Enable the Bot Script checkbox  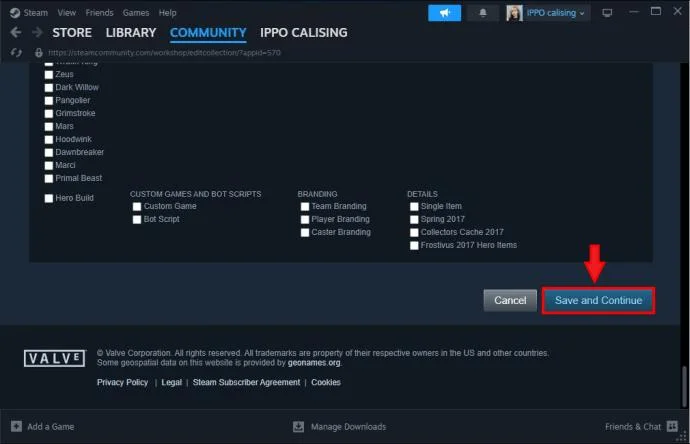[137, 220]
